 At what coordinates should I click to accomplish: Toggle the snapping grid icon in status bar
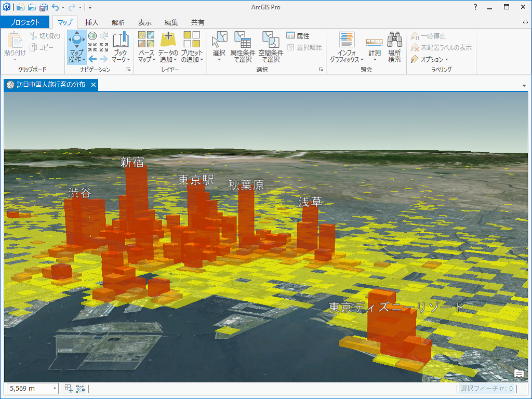(x=69, y=389)
